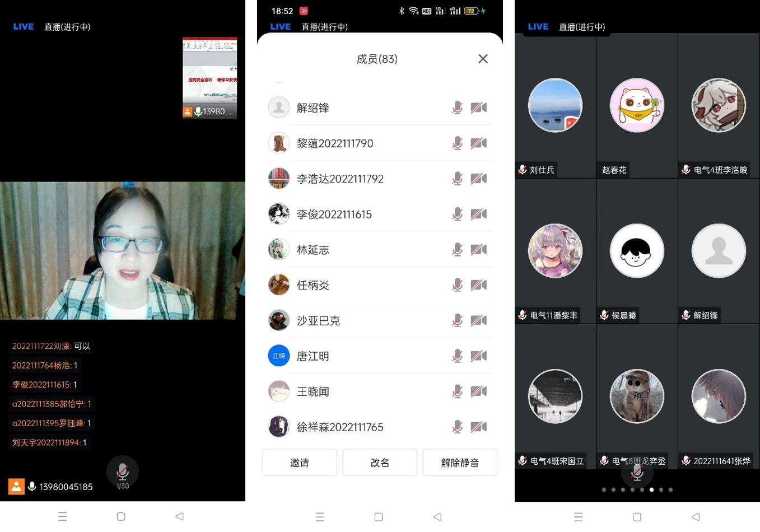This screenshot has width=760, height=532.
Task: Tap Android back button in middle screen
Action: click(x=437, y=517)
